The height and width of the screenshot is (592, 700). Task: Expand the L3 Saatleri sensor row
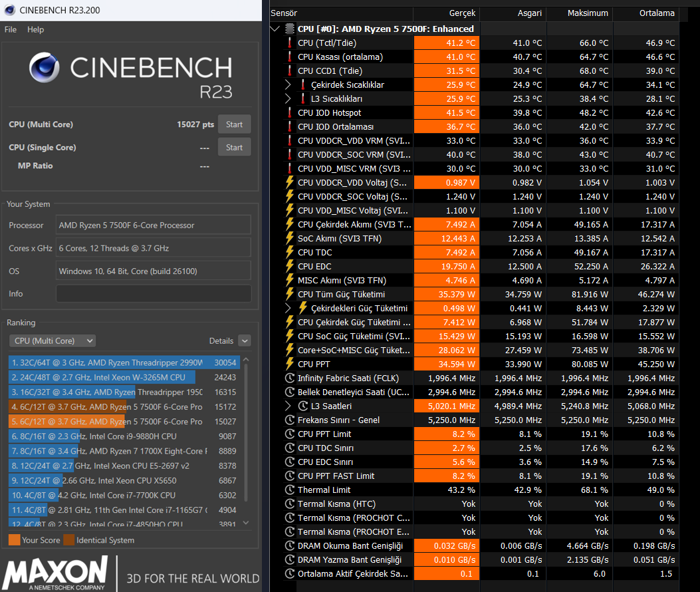(x=288, y=406)
